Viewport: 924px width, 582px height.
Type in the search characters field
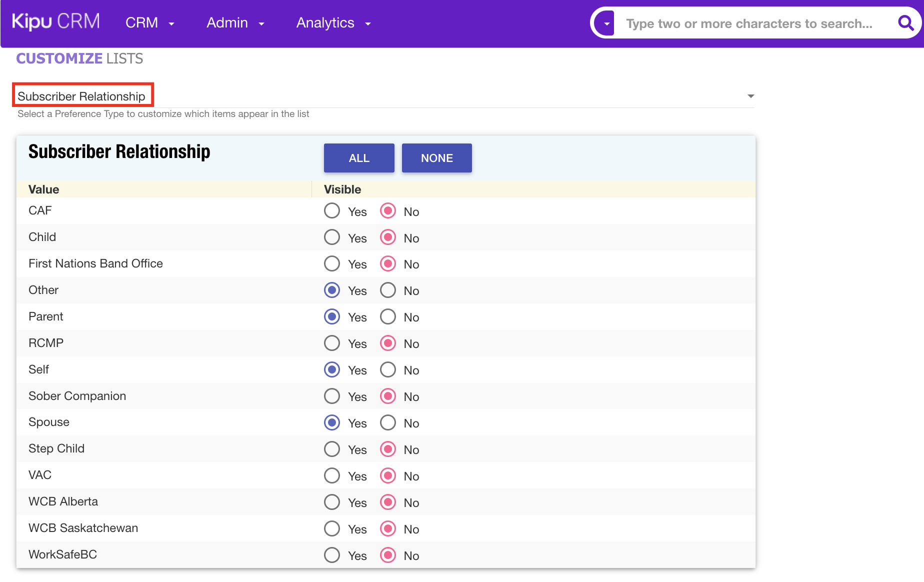coord(749,23)
